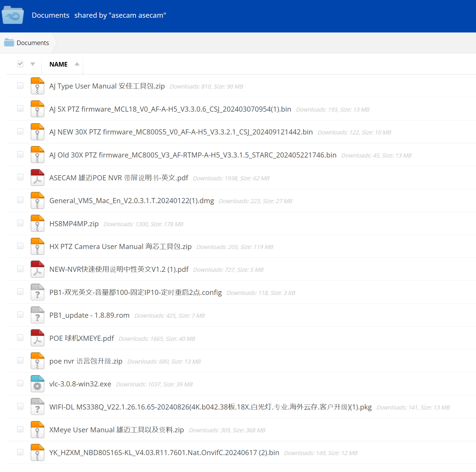476x472 pixels.
Task: Click the file icon for AJ Old 30X PTZ firmware
Action: [37, 155]
